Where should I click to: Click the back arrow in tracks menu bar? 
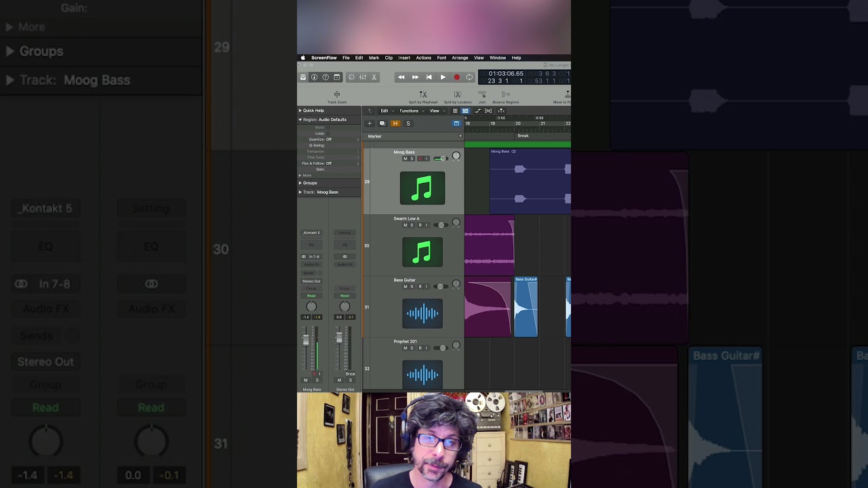pyautogui.click(x=370, y=110)
